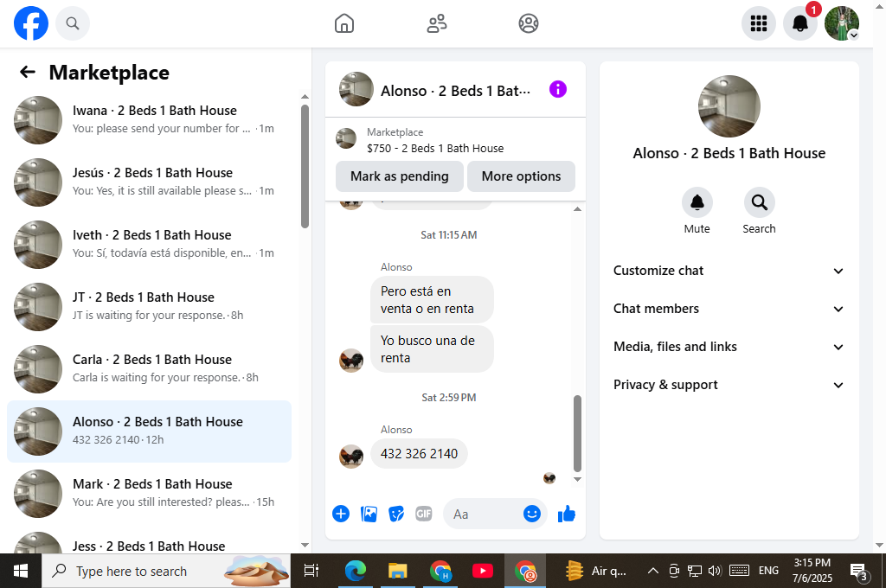
Task: Choose a sticker in composer
Action: tap(396, 514)
